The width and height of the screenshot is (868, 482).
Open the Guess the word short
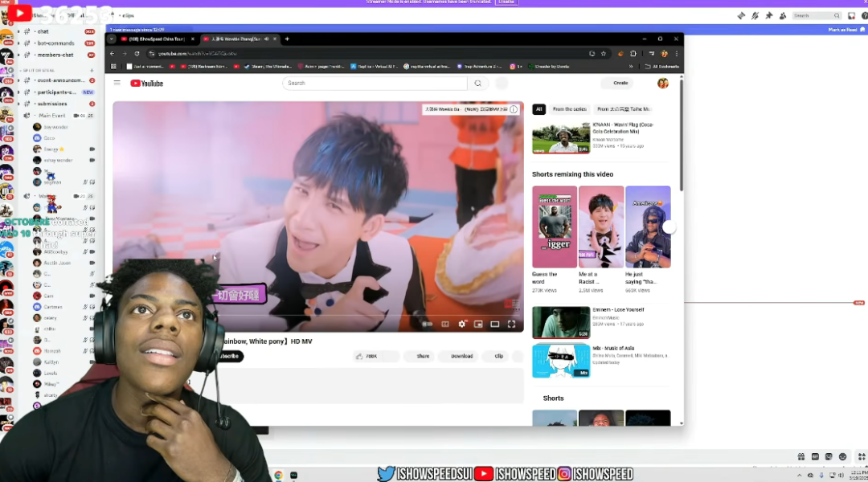coord(554,227)
